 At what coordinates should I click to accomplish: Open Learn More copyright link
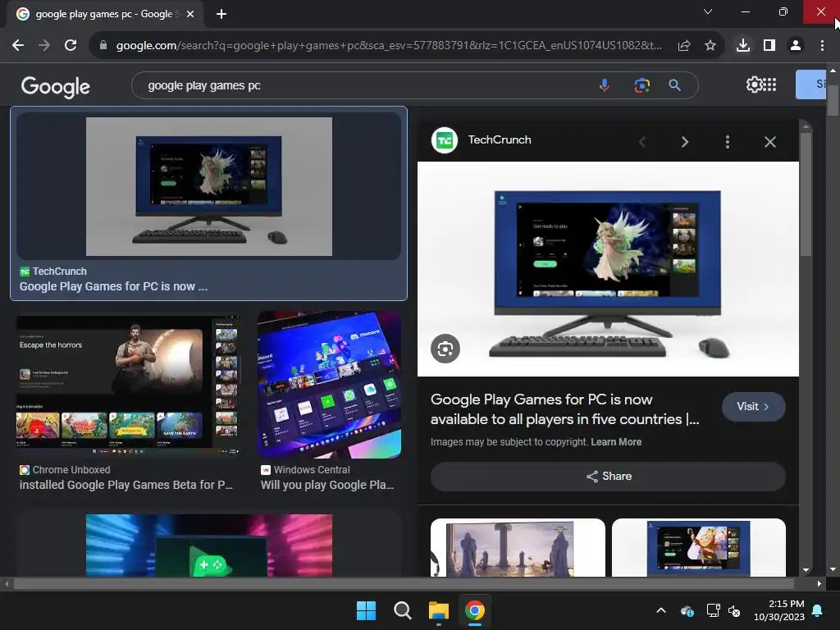tap(616, 442)
